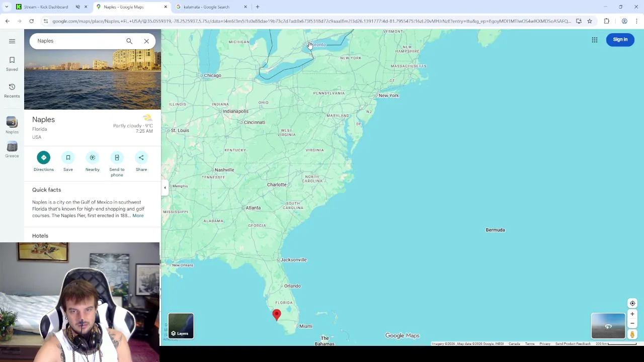644x362 pixels.
Task: Reload the current page
Action: (x=32, y=21)
